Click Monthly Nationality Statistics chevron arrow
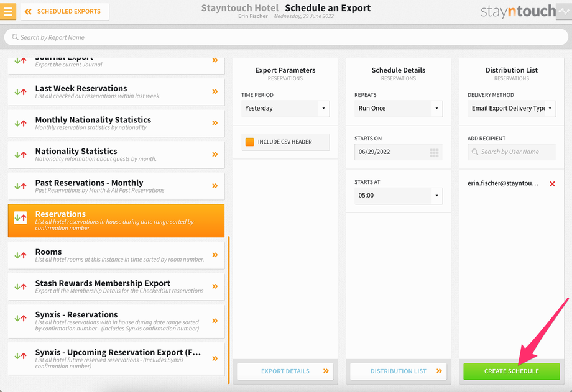The image size is (572, 392). click(x=215, y=123)
